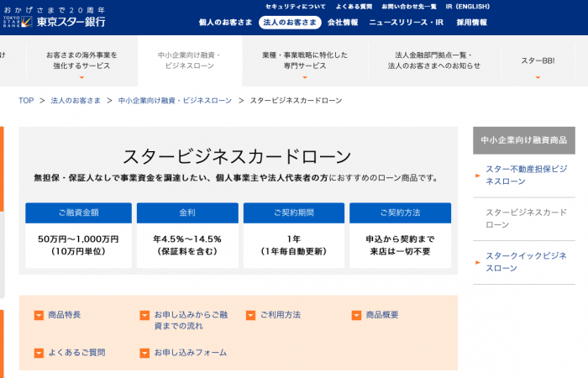Select スタービジネスカードローン in the sidebar
This screenshot has width=588, height=378.
(526, 218)
